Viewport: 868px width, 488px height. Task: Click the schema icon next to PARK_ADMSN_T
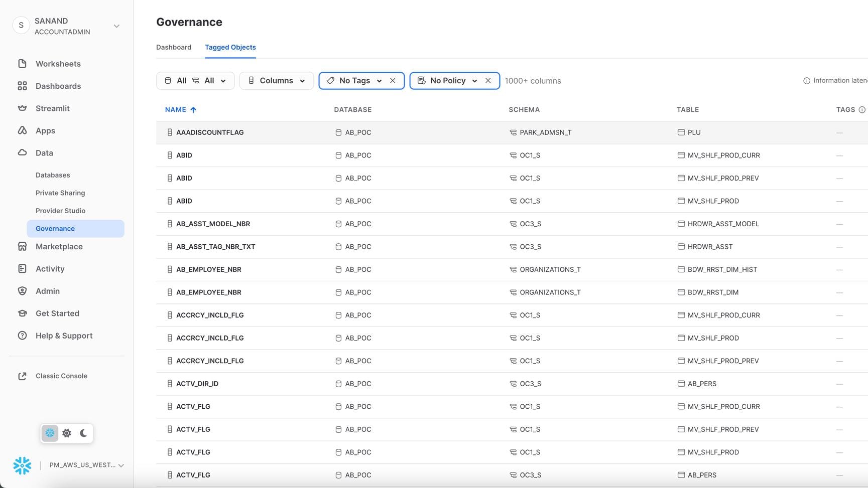click(513, 132)
